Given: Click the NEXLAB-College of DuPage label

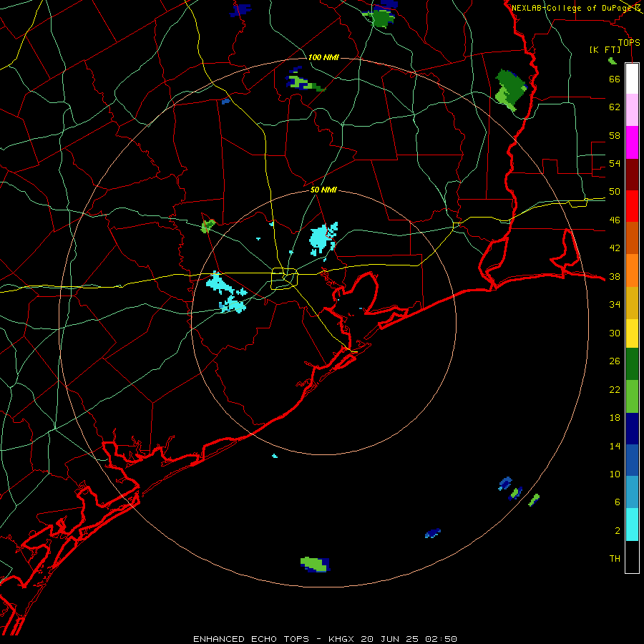Looking at the screenshot, I should 572,8.
